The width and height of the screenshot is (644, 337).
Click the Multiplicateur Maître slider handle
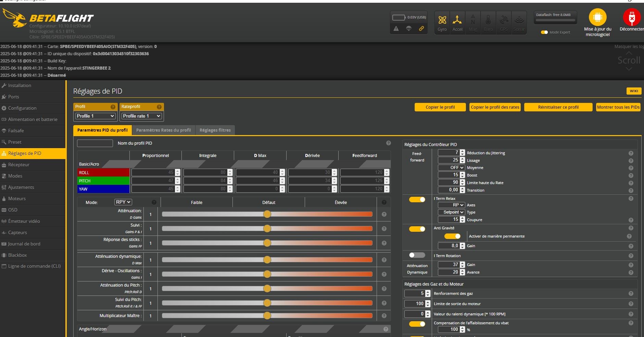click(267, 315)
